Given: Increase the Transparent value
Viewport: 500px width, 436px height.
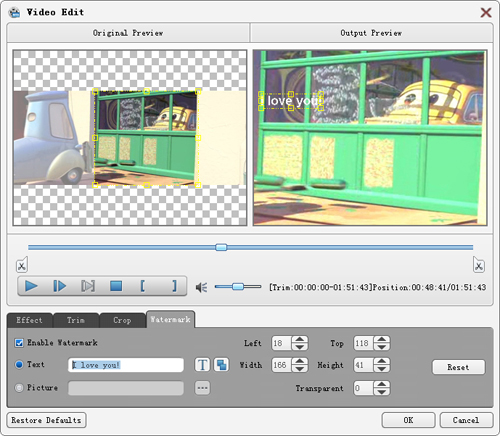Looking at the screenshot, I should tap(382, 384).
